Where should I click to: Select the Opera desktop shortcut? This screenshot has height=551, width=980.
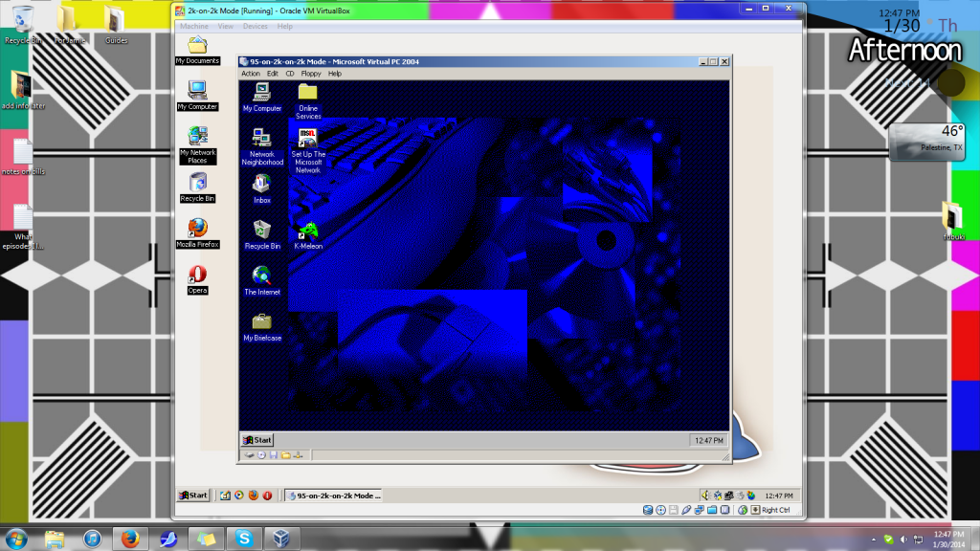point(197,279)
